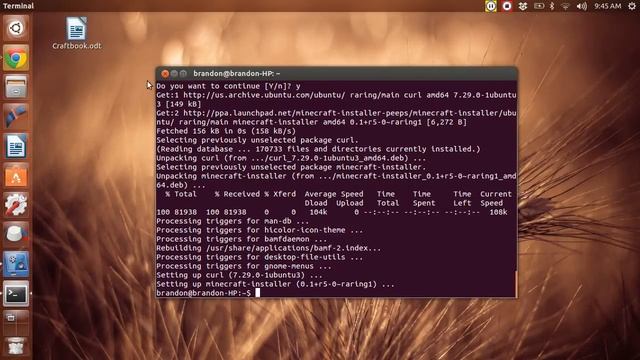Open the Trash at the dock bottom

(16, 347)
